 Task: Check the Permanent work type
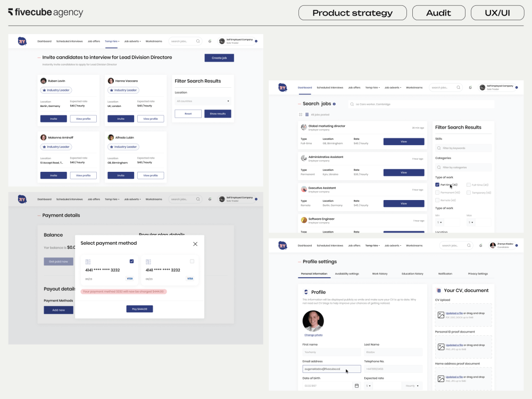pos(437,193)
